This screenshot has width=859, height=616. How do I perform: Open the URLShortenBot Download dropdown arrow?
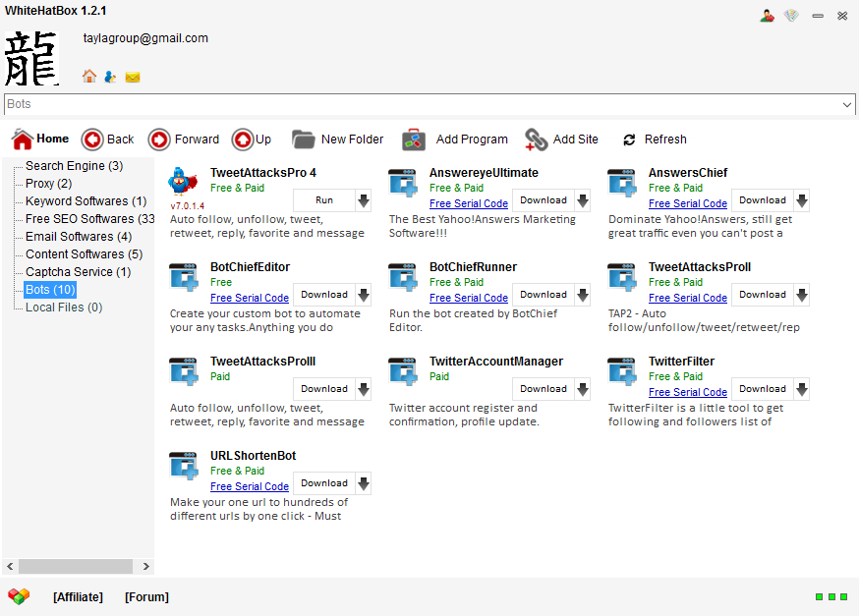(364, 483)
